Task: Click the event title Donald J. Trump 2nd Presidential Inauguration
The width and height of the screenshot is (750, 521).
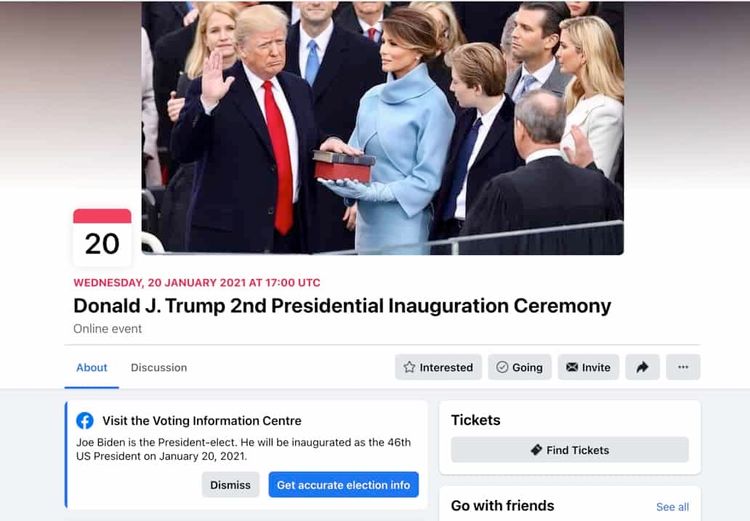Action: coord(342,306)
